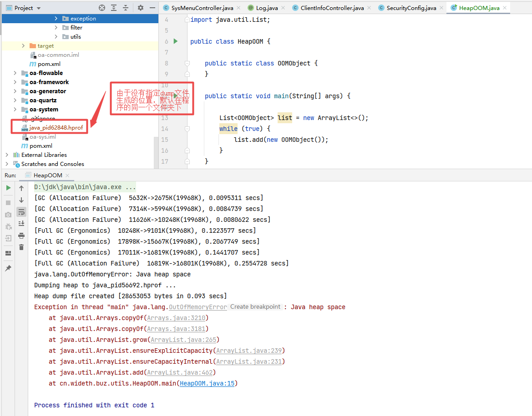532x416 pixels.
Task: Select the HeapOOM run tab
Action: click(x=47, y=175)
